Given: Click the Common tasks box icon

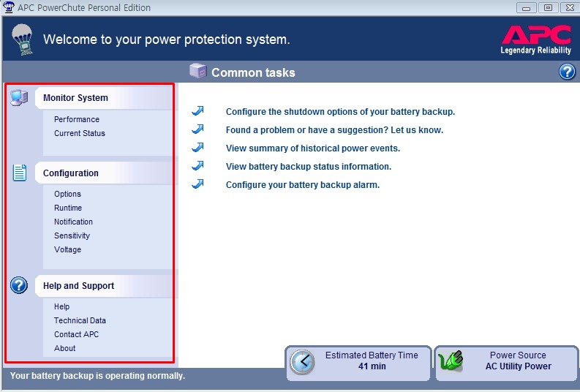Looking at the screenshot, I should pos(198,70).
